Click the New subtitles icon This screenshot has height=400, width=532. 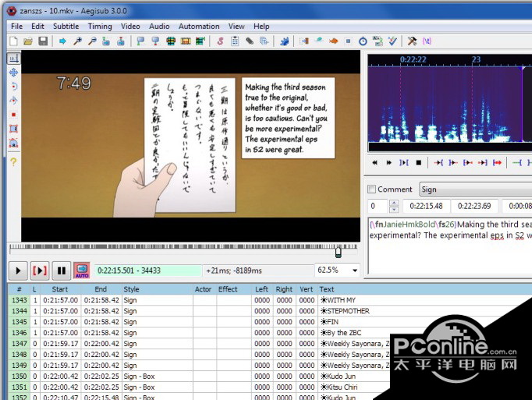[x=13, y=41]
